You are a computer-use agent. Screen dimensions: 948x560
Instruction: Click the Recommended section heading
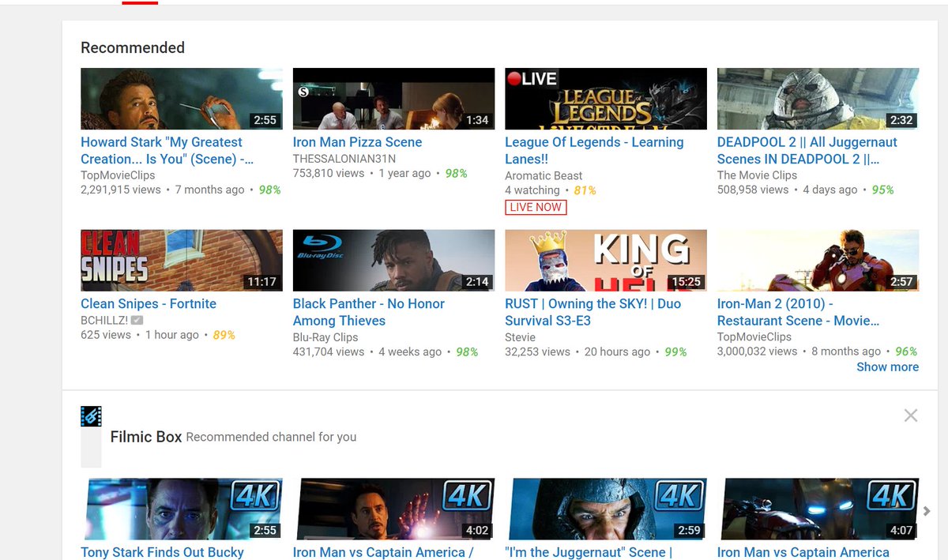pos(133,47)
